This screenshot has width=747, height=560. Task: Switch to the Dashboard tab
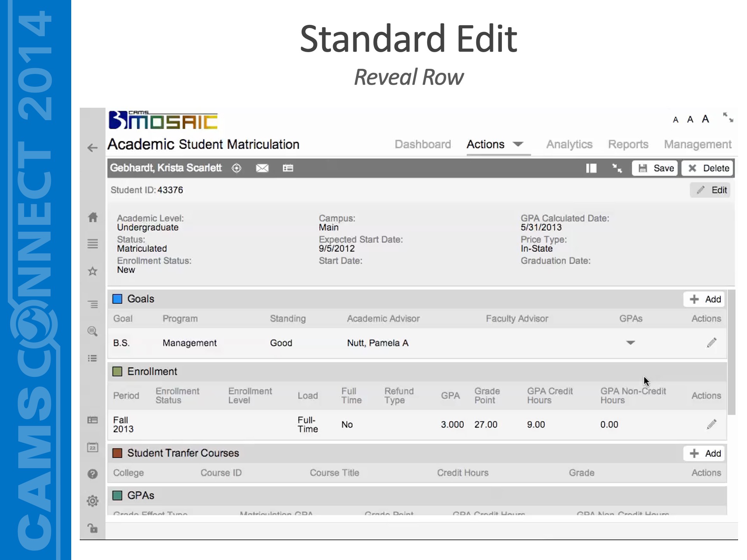(423, 144)
